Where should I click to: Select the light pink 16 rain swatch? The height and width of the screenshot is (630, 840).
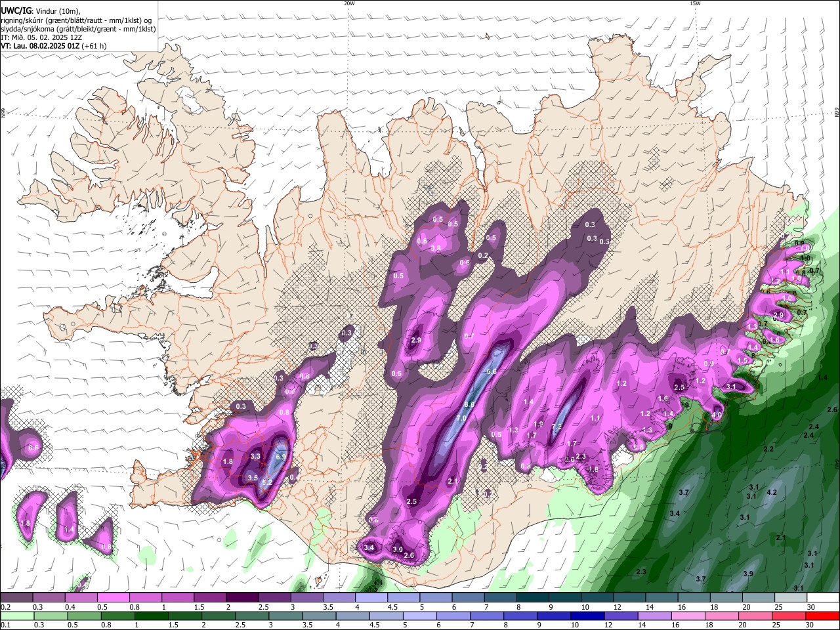689,616
